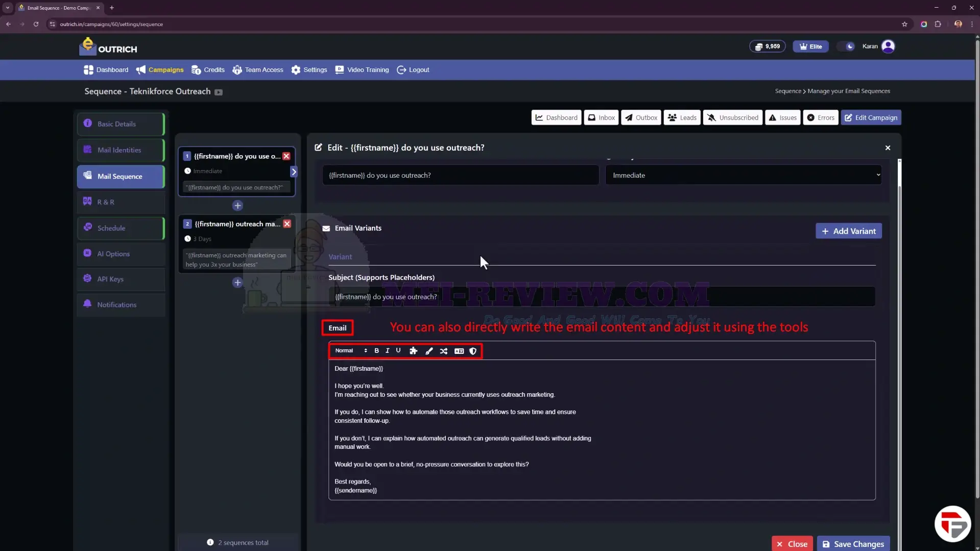Open Video Training in the main nav
The image size is (980, 551).
point(362,70)
